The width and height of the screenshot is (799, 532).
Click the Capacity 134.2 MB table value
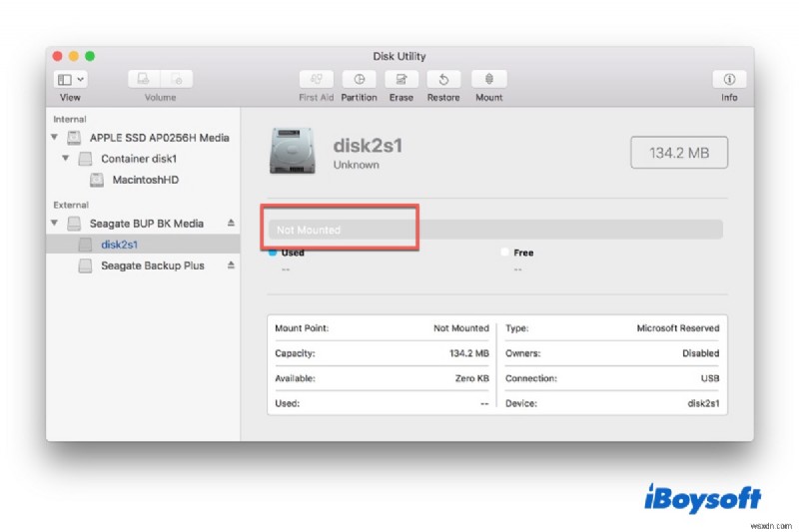(468, 353)
